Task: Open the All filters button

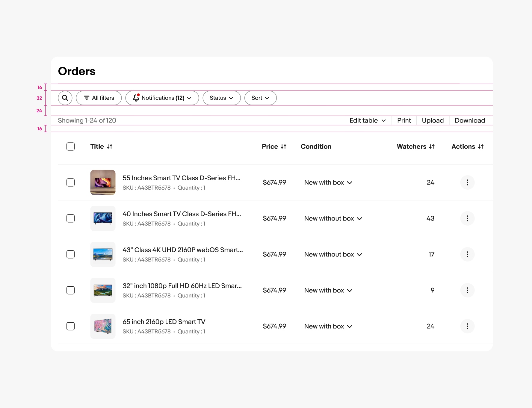Action: tap(99, 98)
